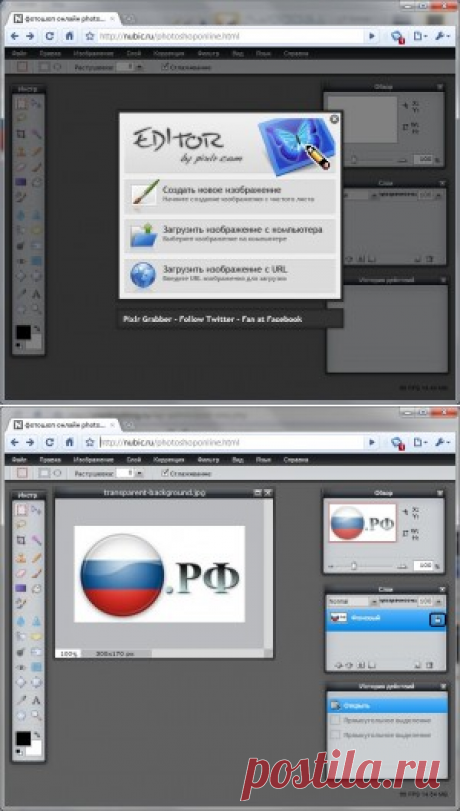Open the wrench menu in the window showing .РФ image
The width and height of the screenshot is (460, 811).
tap(443, 442)
